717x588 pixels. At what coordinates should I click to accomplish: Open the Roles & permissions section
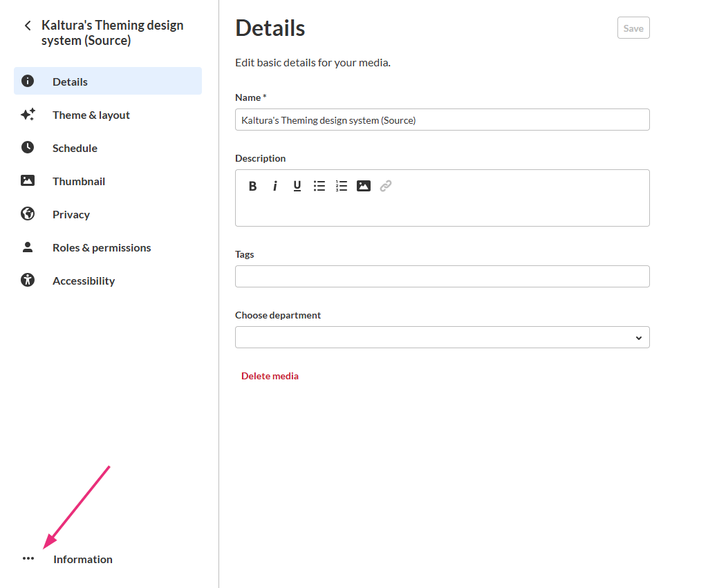pos(108,247)
